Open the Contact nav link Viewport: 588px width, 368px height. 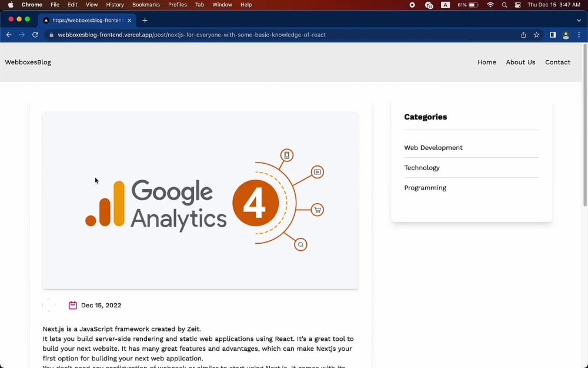(x=557, y=62)
